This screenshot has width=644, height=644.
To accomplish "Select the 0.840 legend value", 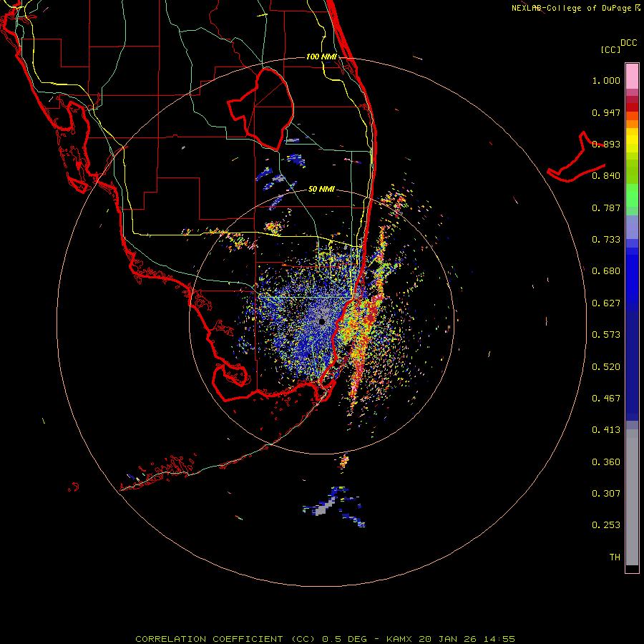I will [606, 176].
